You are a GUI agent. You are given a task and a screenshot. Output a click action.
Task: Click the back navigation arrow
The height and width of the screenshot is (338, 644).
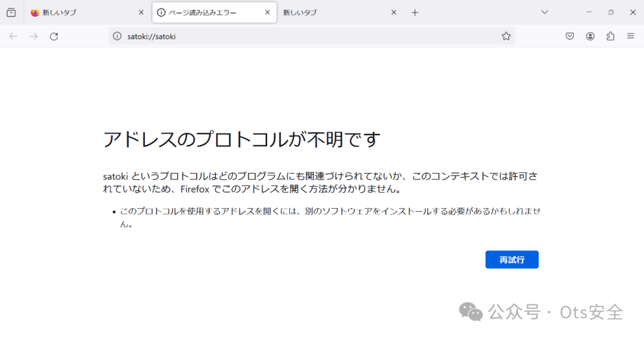[x=14, y=36]
